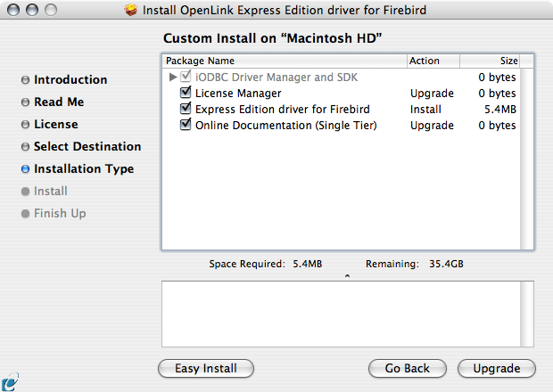Toggle Online Documentation (Single Tier) checkbox
This screenshot has height=392, width=553.
click(186, 126)
